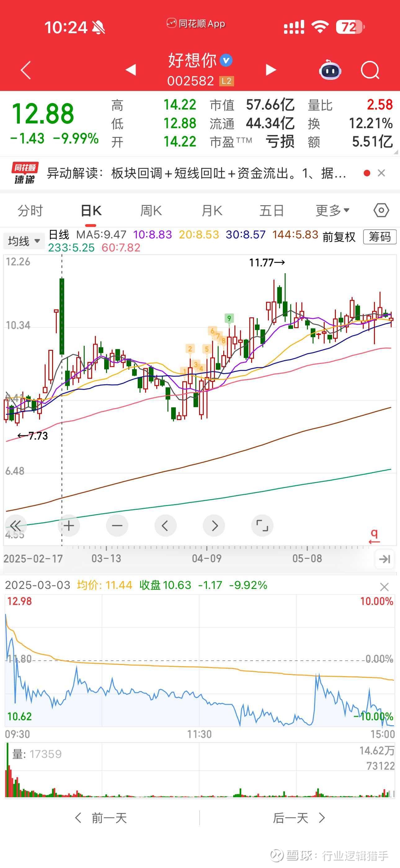The image size is (400, 868).
Task: Open the 均线 indicator dropdown
Action: [24, 241]
